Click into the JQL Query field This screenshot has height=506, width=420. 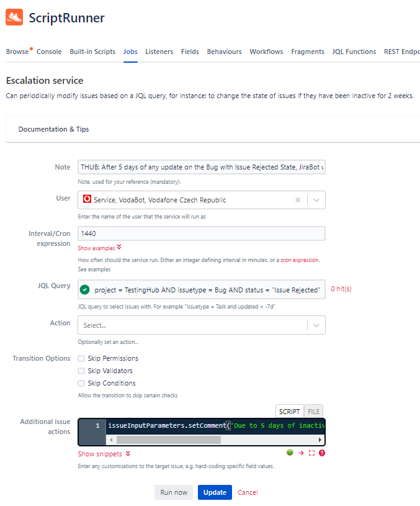coord(201,289)
